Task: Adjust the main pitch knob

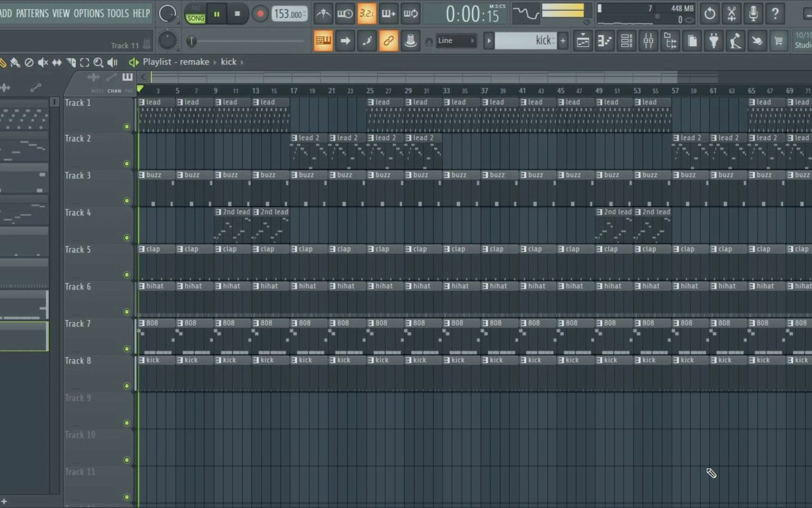Action: click(167, 40)
